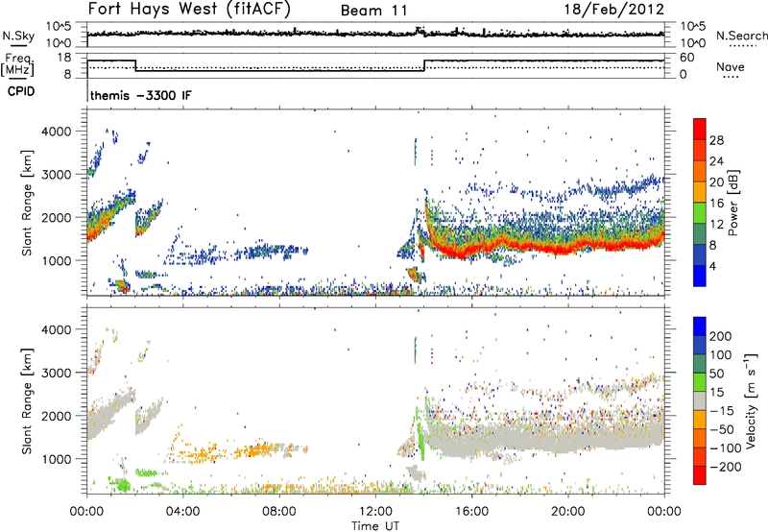768x532 pixels.
Task: Click the 'Slant Range [km]' label of velocity panel
Action: point(27,400)
